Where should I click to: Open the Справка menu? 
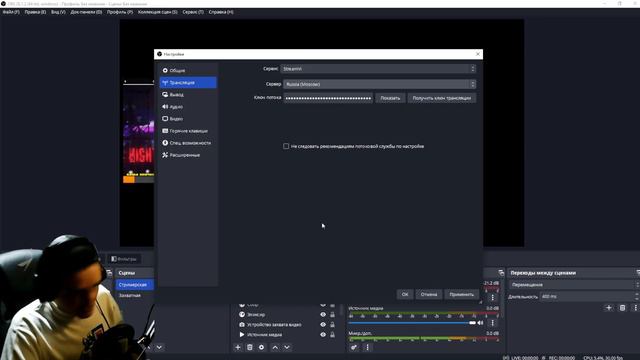point(221,12)
